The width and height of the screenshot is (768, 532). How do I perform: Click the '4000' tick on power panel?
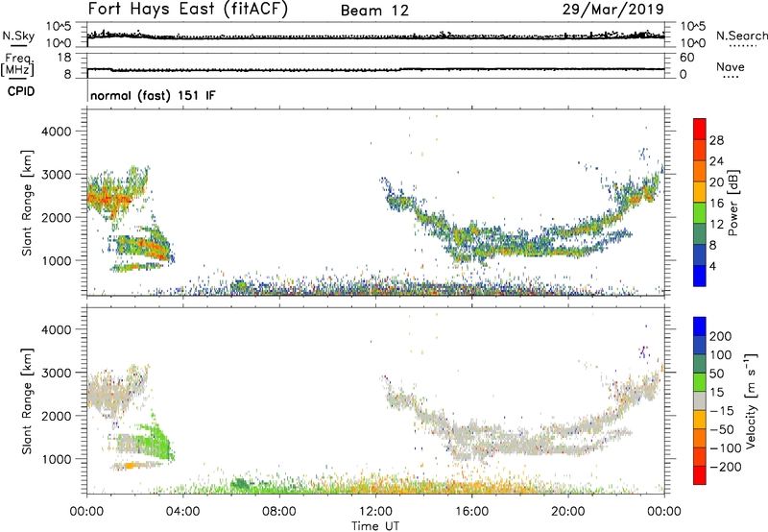[x=57, y=132]
